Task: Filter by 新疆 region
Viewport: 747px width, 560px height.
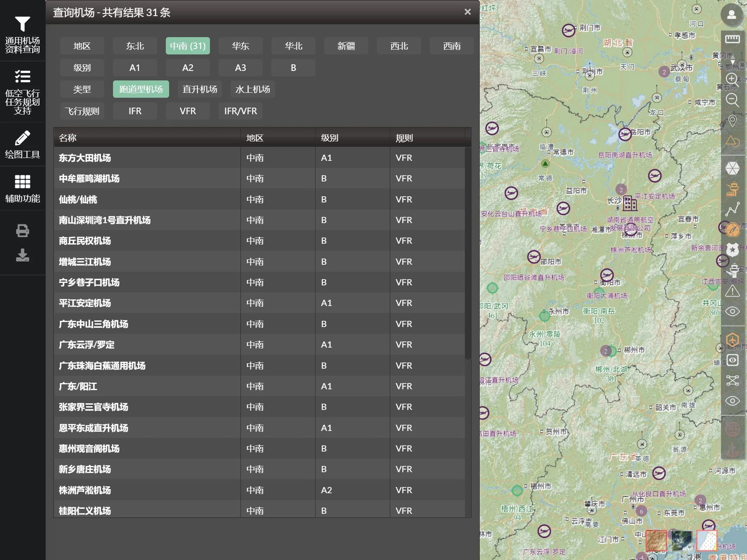Action: (346, 46)
